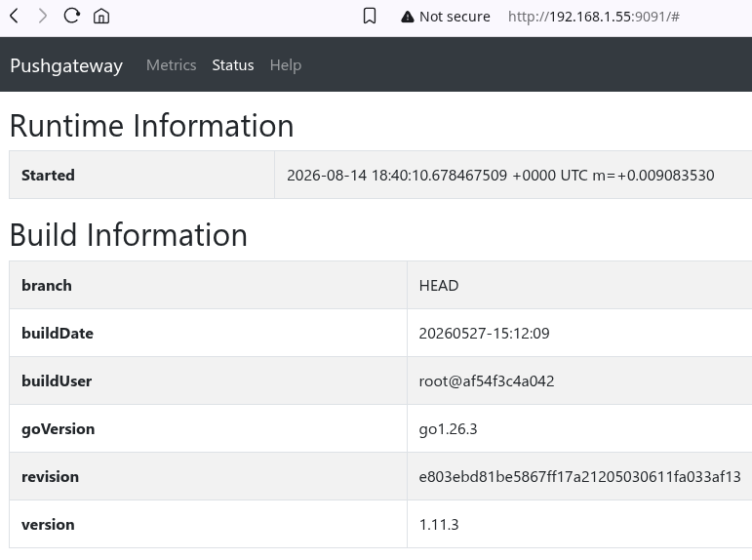Viewport: 752px width, 560px height.
Task: Select the buildDate label
Action: (x=58, y=334)
